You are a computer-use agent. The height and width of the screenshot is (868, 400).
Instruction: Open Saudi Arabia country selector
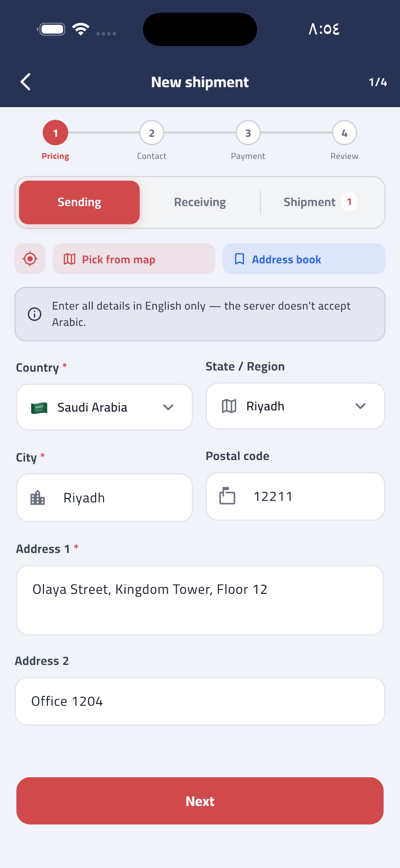(104, 407)
